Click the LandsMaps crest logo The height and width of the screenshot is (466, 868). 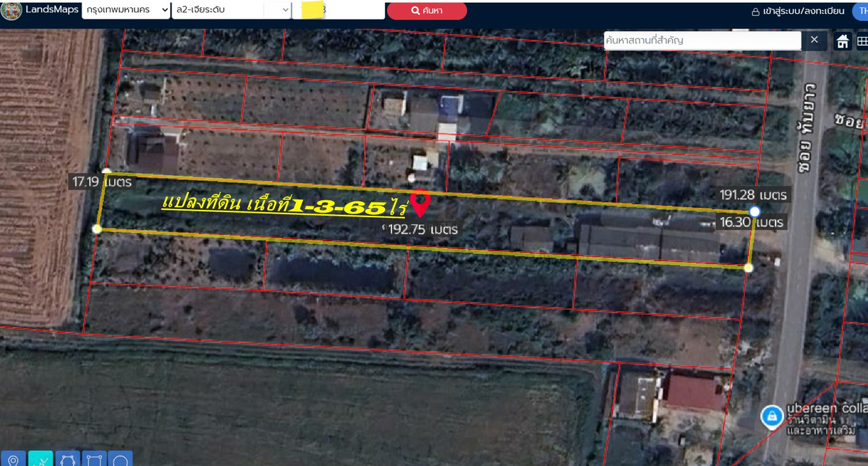(x=10, y=10)
